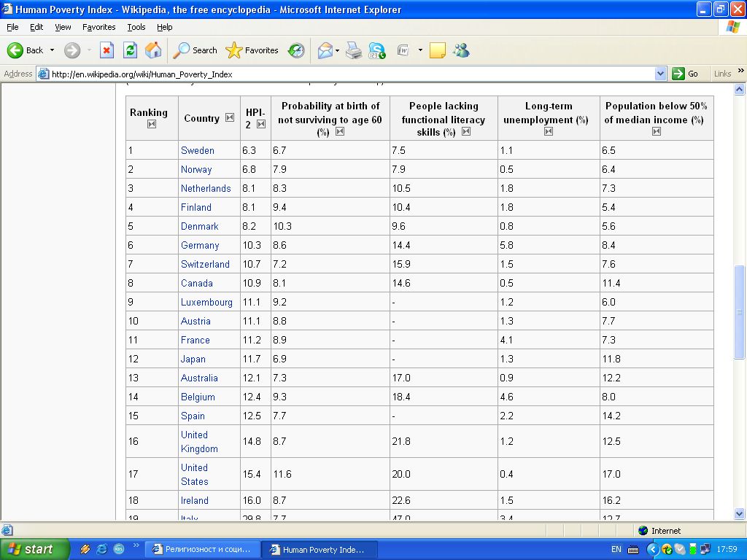
Task: Expand the address bar dropdown
Action: [x=661, y=74]
